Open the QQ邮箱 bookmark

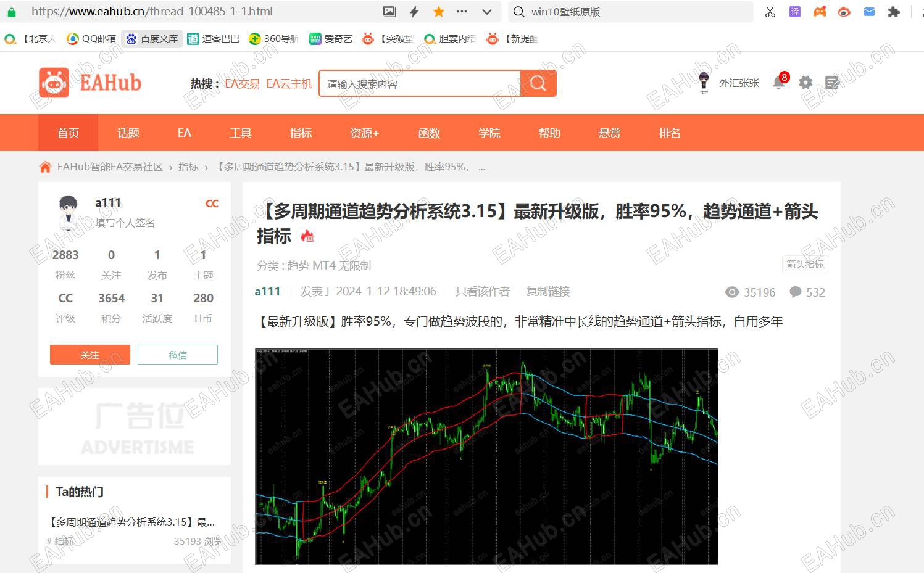tap(91, 39)
